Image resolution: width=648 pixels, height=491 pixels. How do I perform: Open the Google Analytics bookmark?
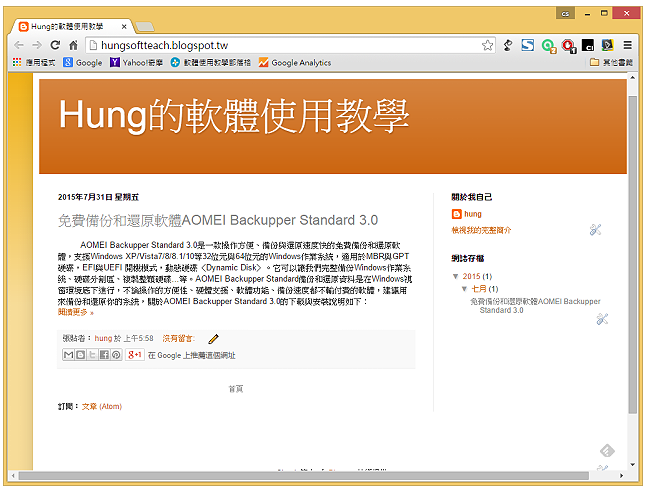coord(295,62)
